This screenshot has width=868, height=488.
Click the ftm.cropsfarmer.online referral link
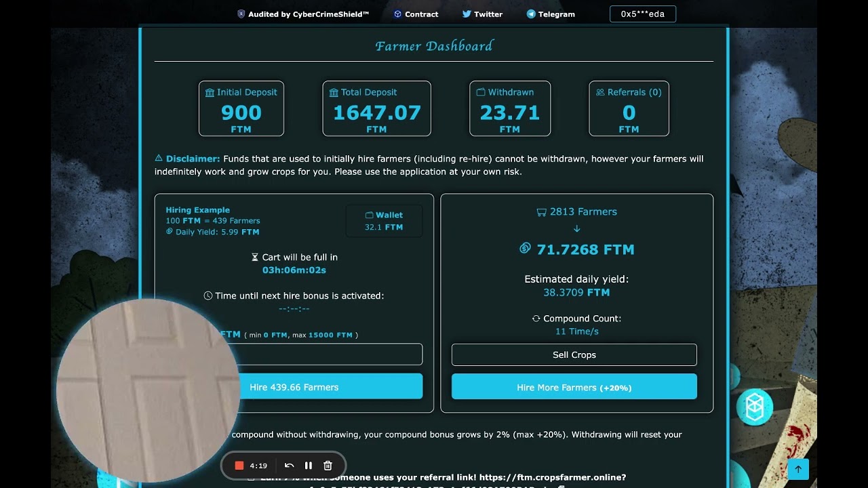[x=552, y=477]
